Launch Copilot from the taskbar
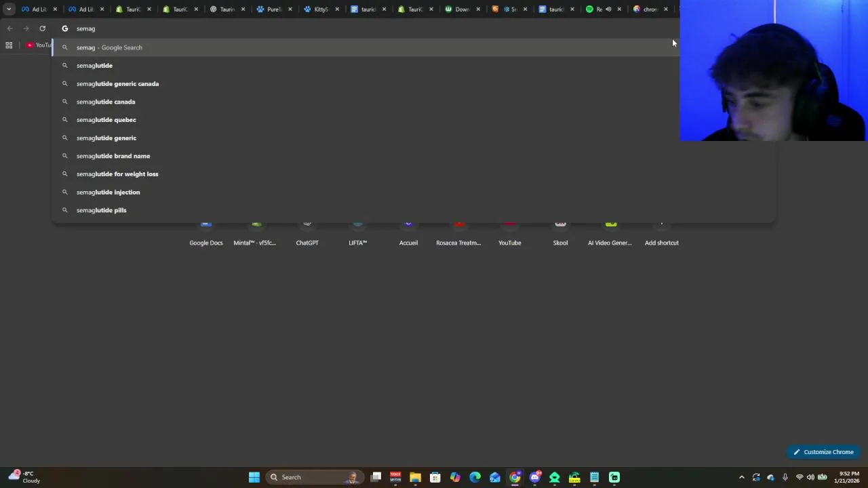The height and width of the screenshot is (488, 868). click(x=455, y=477)
